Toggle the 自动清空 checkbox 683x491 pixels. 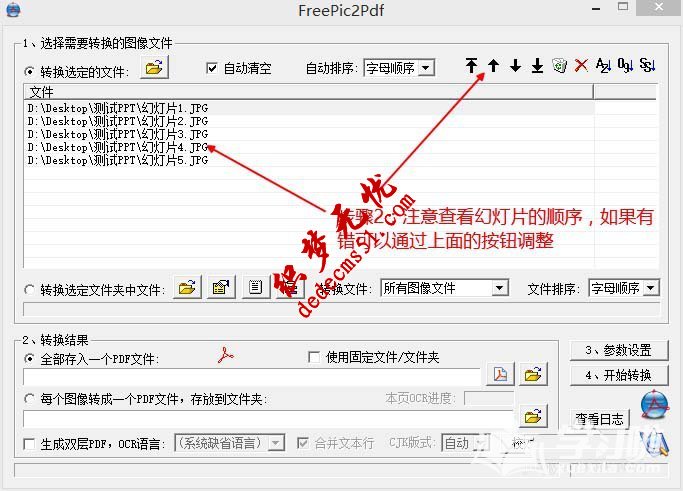pos(212,68)
